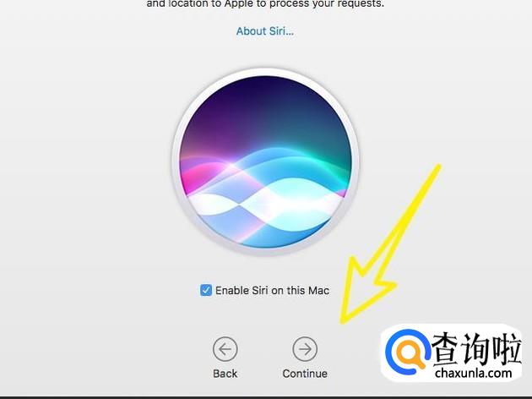Click the Siri waveform orb icon
The width and height of the screenshot is (532, 399).
266,161
